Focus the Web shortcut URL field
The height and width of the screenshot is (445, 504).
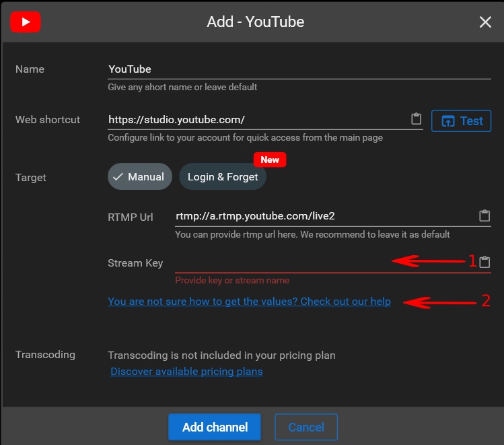(x=256, y=120)
